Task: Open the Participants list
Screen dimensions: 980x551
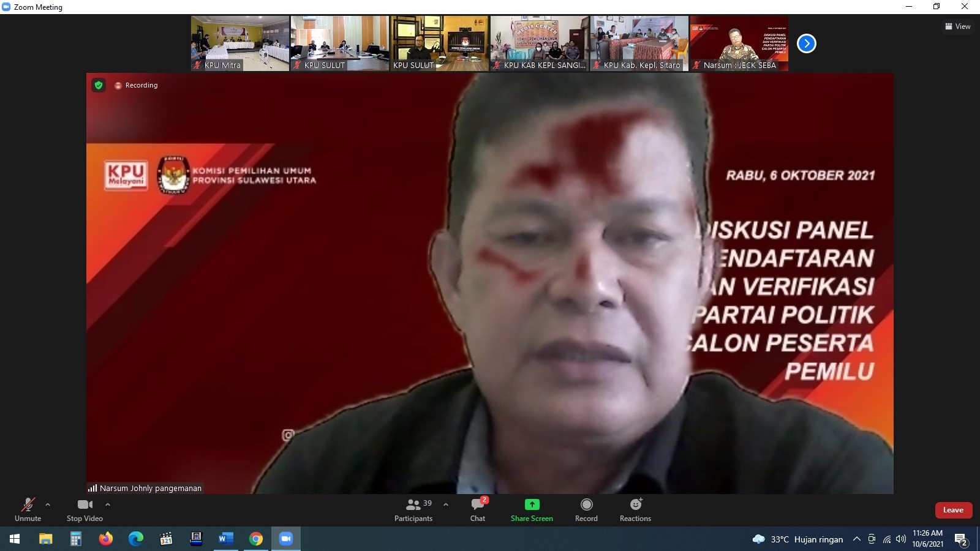Action: (413, 509)
